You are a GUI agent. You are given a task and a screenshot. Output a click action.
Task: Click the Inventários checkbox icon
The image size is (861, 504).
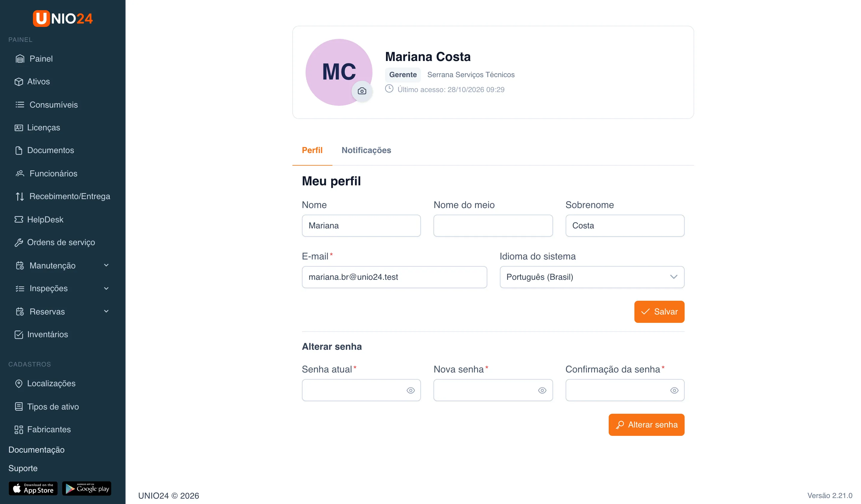click(x=19, y=335)
